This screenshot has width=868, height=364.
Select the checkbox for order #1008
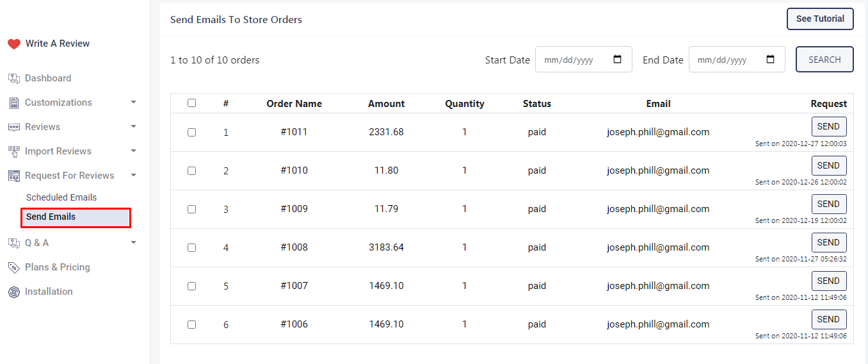click(191, 247)
